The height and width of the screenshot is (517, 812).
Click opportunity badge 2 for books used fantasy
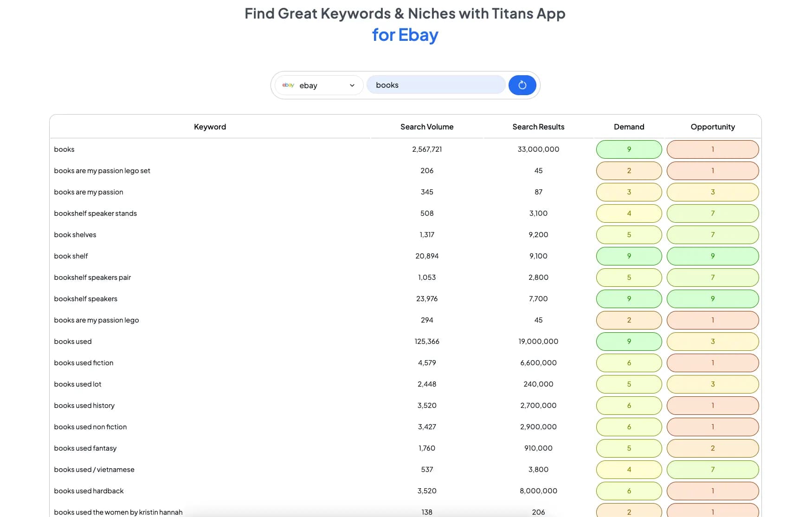coord(713,448)
